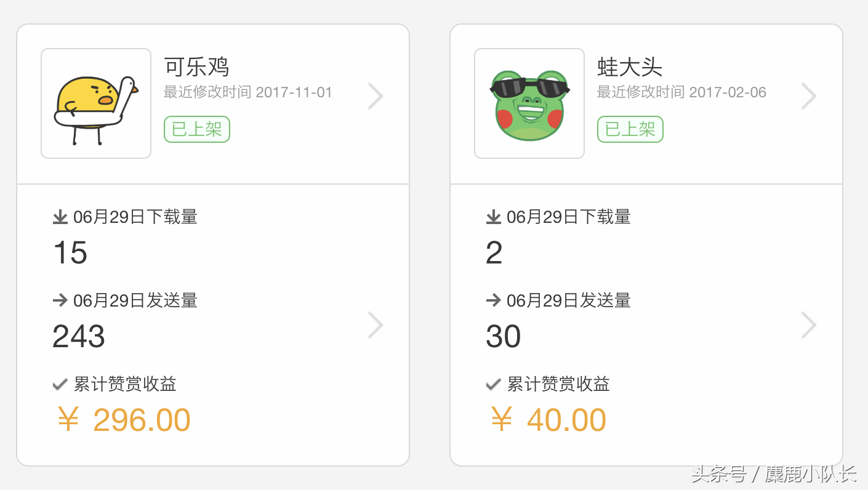Click the checkmark icon beside 累计赞赏收益 on 可乐鸡 card
868x490 pixels.
click(60, 384)
